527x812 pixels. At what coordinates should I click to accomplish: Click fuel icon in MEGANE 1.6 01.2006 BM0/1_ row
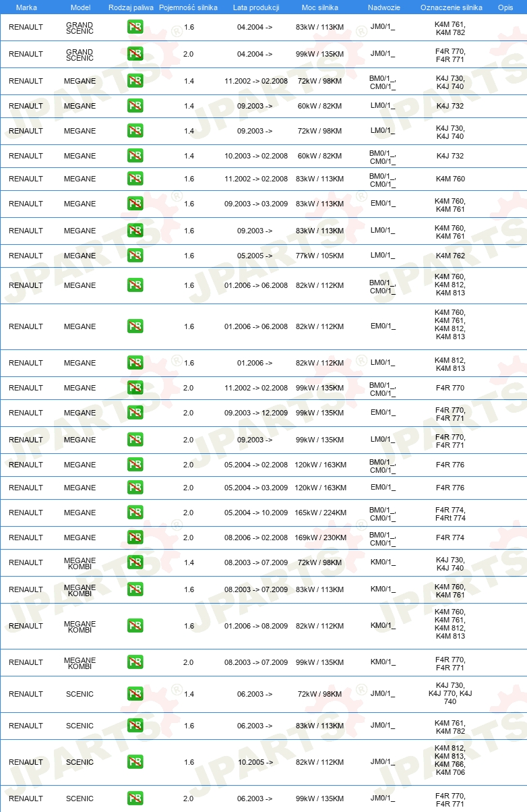click(135, 285)
